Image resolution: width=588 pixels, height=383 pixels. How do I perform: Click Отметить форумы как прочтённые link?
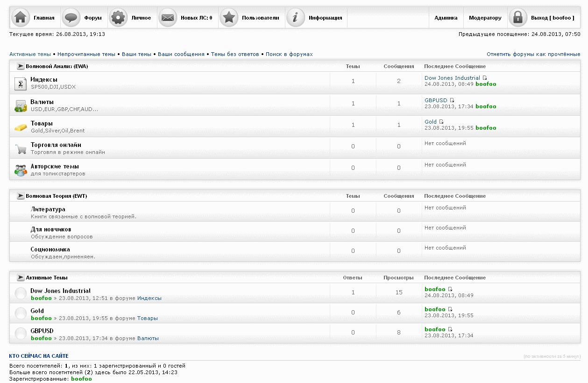(533, 54)
